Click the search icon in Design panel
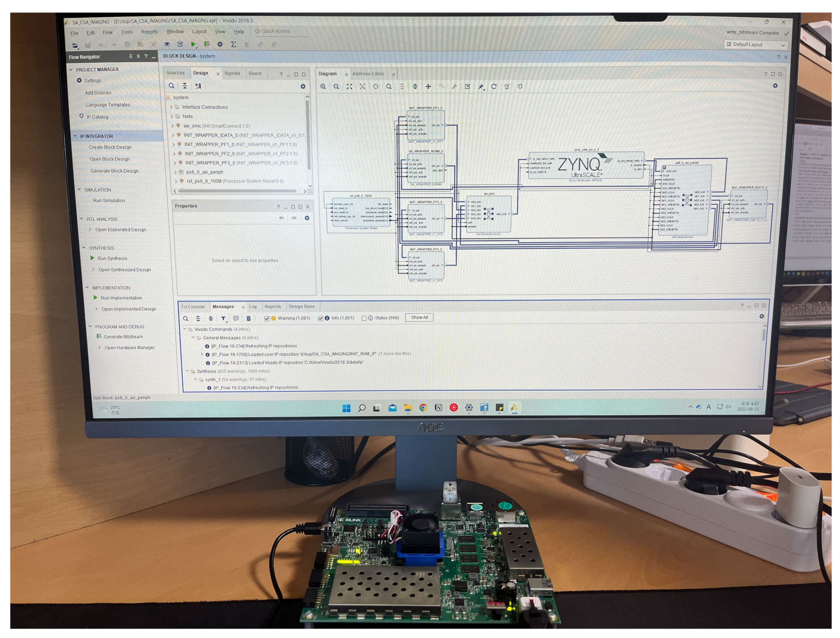Screen dimensions: 840x638 pyautogui.click(x=171, y=86)
